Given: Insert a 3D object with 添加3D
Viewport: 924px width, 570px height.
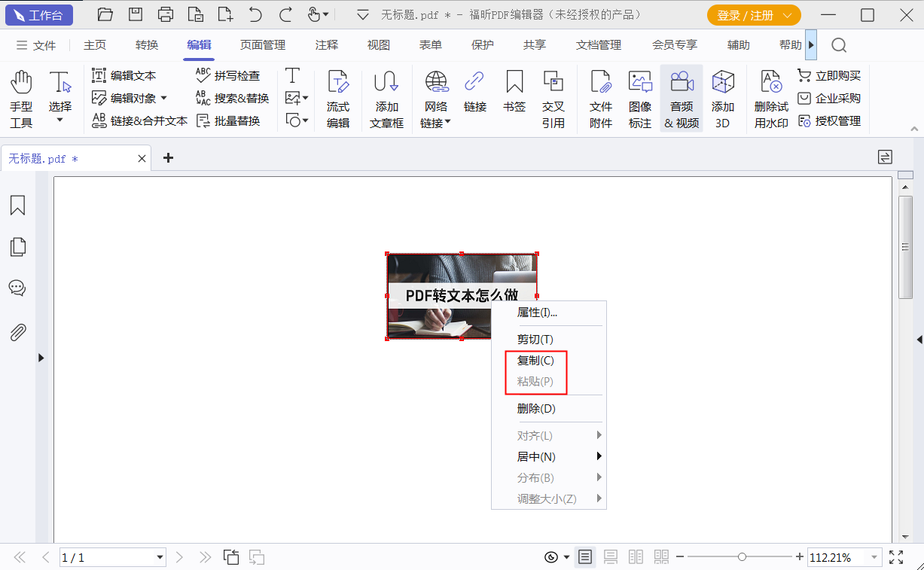Looking at the screenshot, I should [722, 98].
